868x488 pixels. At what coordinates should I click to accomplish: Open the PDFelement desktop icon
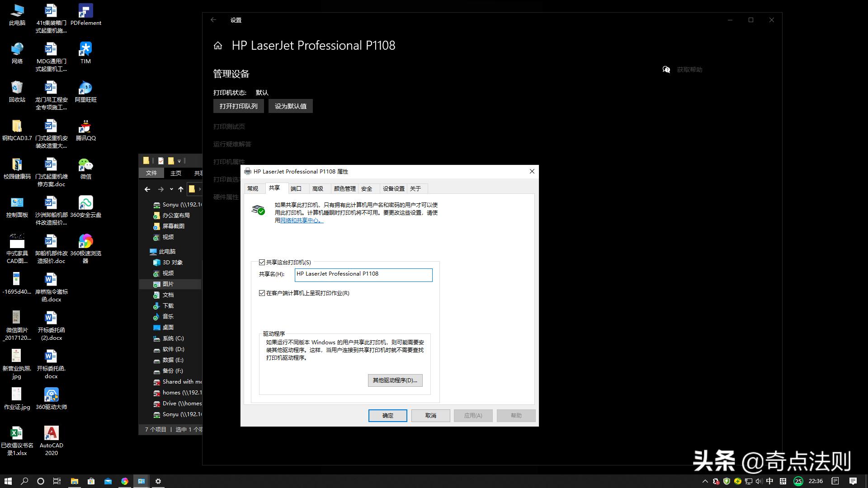click(x=85, y=11)
